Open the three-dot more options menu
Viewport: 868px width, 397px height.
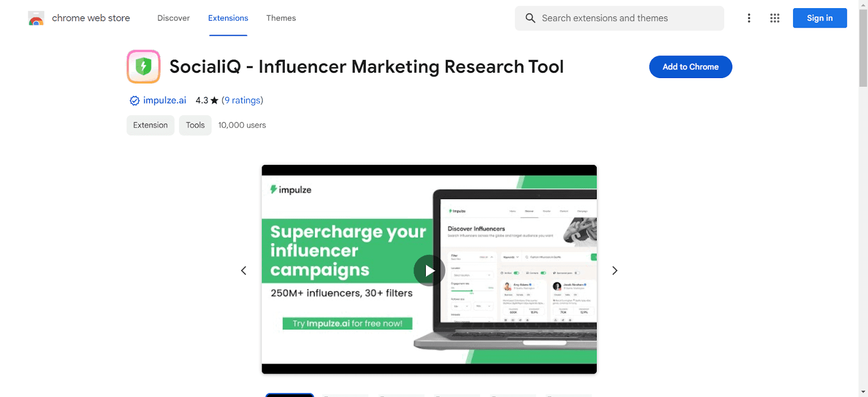point(749,18)
